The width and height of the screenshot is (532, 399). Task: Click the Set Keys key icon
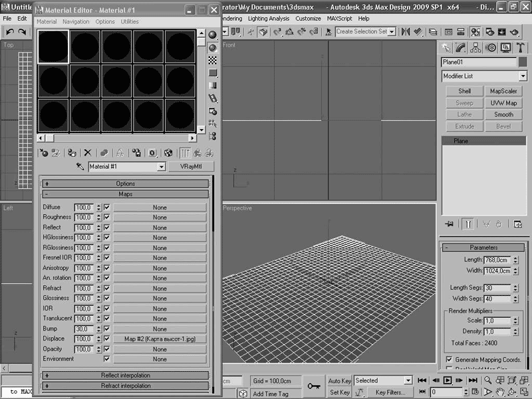pyautogui.click(x=313, y=386)
